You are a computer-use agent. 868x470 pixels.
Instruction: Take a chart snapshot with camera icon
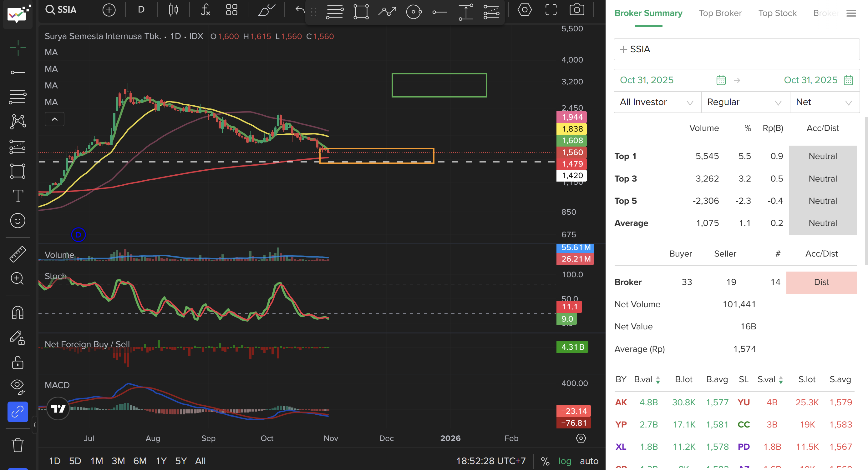coord(576,10)
